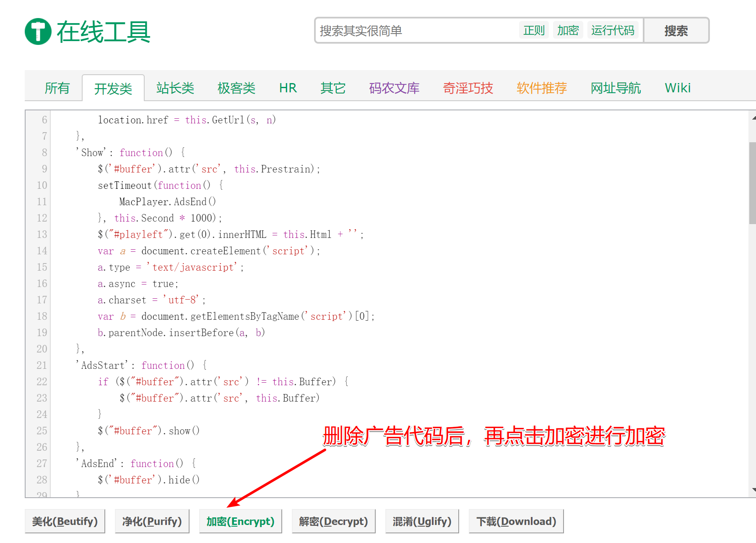This screenshot has width=756, height=543.
Task: Open the 奇淫巧技 category
Action: (468, 88)
